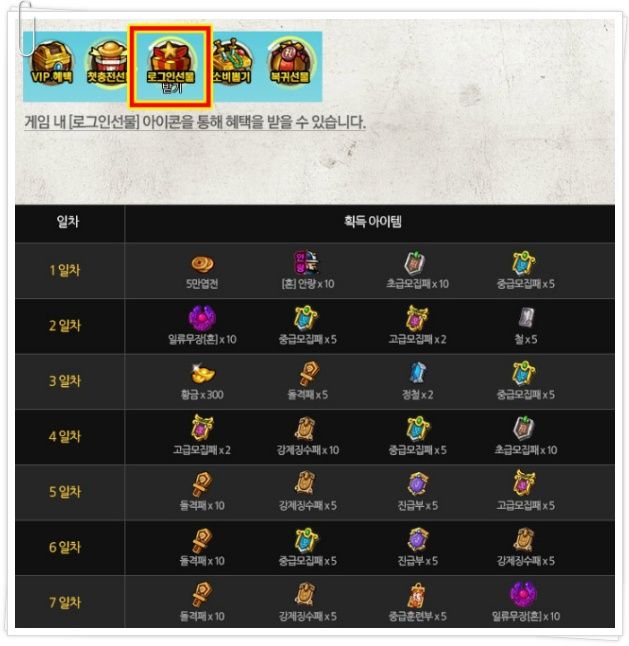Click the 일차 column header
The height and width of the screenshot is (646, 629).
coord(68,222)
